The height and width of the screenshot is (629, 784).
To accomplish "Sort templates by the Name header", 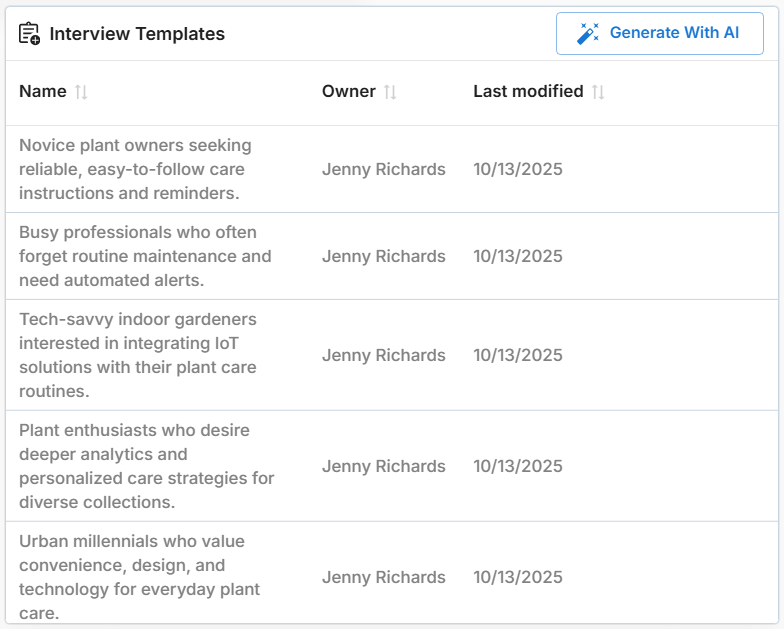I will tap(43, 91).
